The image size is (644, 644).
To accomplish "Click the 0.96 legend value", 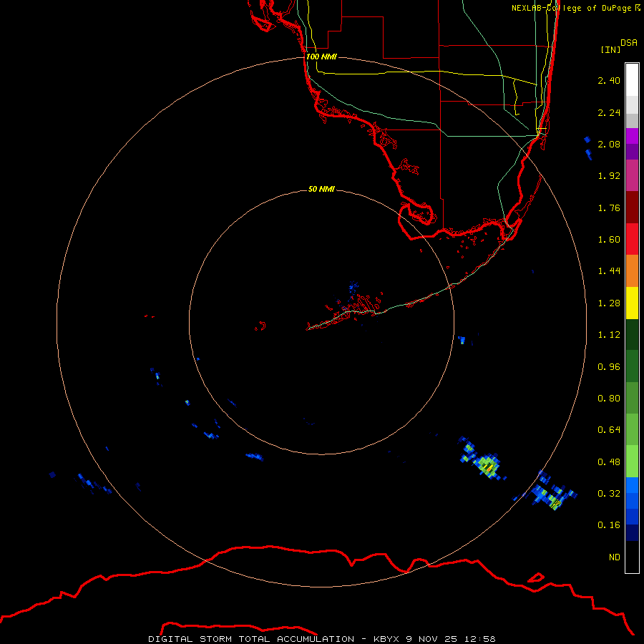I will 609,367.
